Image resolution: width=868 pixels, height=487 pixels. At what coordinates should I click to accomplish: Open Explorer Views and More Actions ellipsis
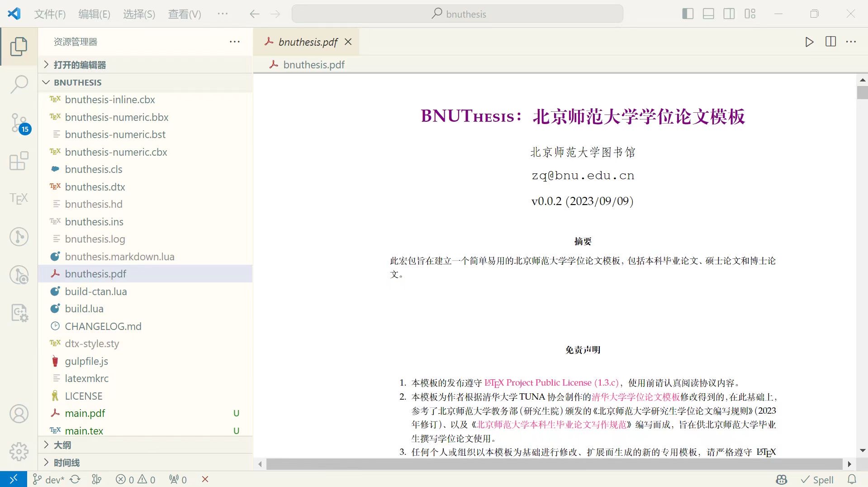pyautogui.click(x=234, y=42)
